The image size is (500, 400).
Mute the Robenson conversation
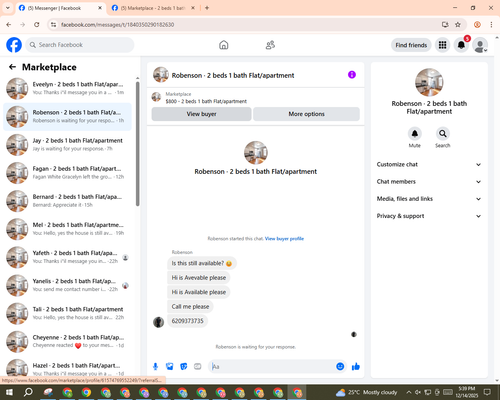coord(415,134)
